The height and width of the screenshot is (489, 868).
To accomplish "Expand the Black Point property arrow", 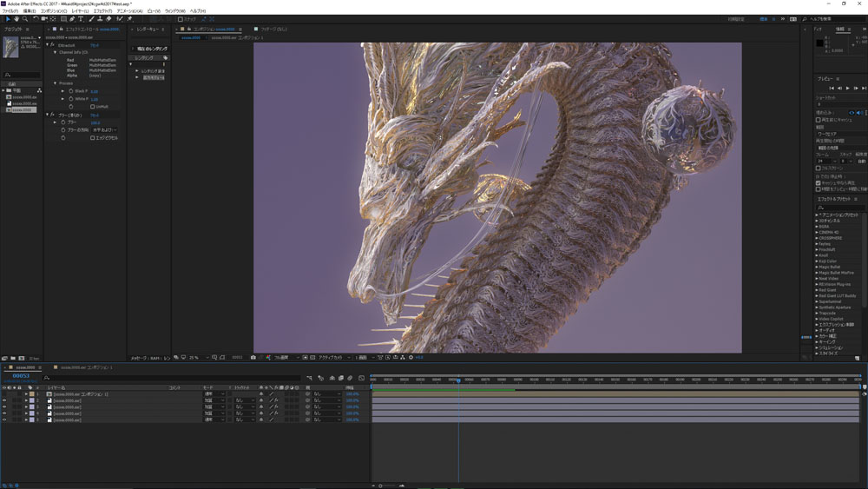I will tap(62, 91).
